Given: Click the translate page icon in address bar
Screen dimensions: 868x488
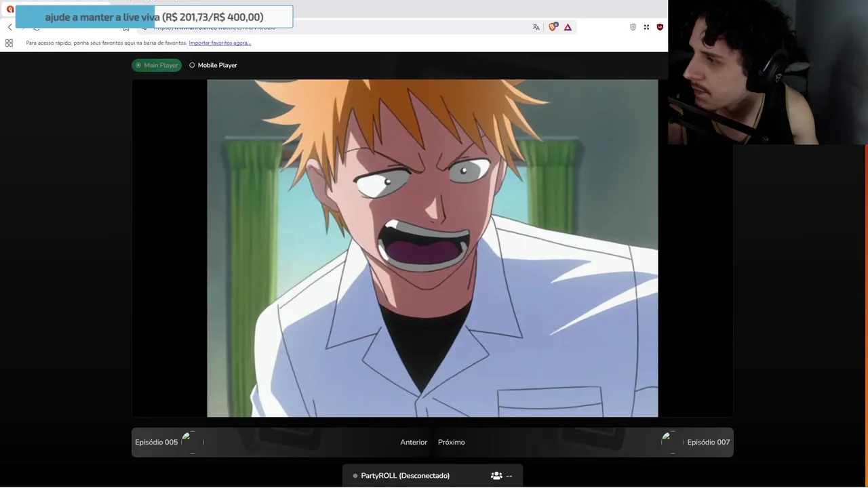Looking at the screenshot, I should tap(536, 27).
